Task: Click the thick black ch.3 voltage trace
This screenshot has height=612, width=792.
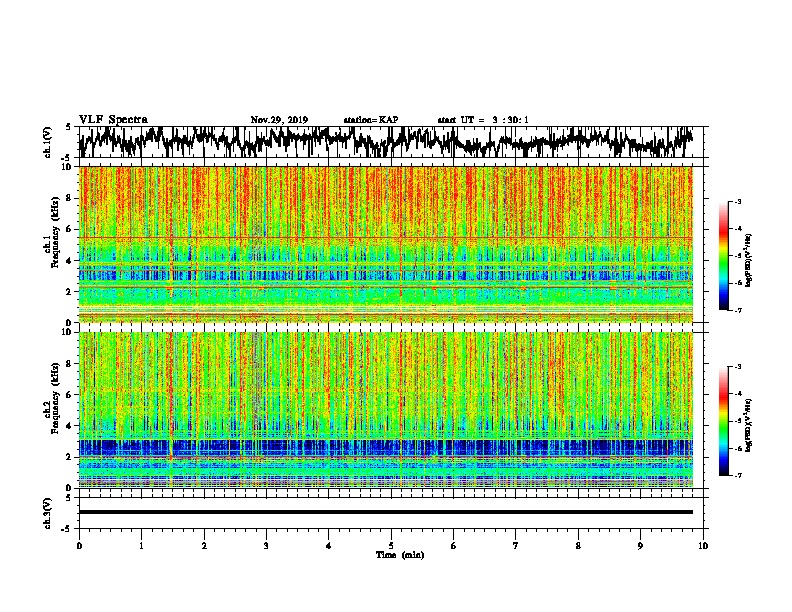Action: tap(386, 512)
